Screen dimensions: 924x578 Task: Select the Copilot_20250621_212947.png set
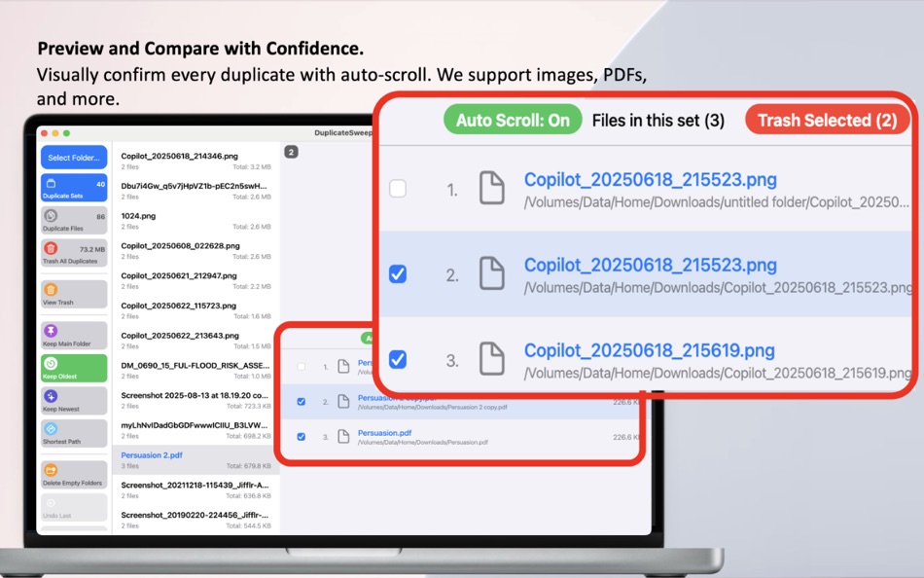[x=195, y=280]
